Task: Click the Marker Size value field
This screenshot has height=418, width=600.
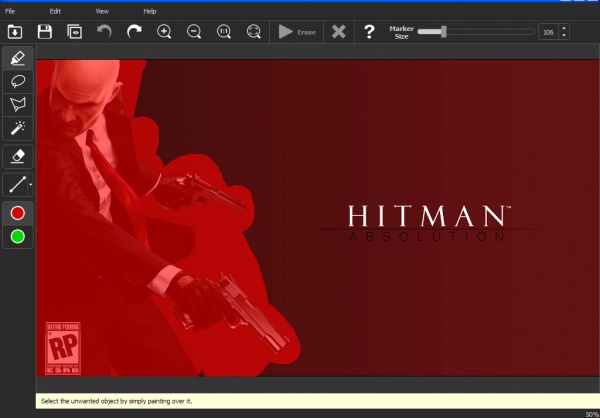Action: point(548,32)
